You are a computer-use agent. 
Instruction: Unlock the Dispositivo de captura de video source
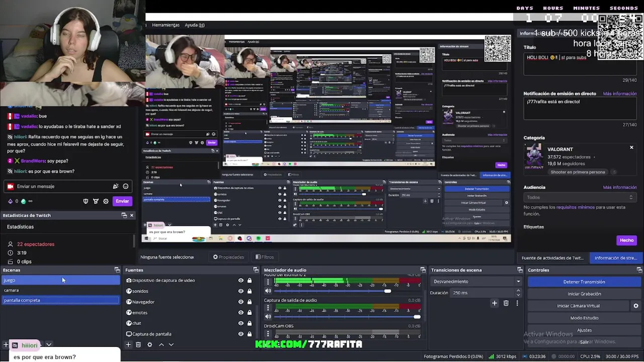(x=250, y=281)
